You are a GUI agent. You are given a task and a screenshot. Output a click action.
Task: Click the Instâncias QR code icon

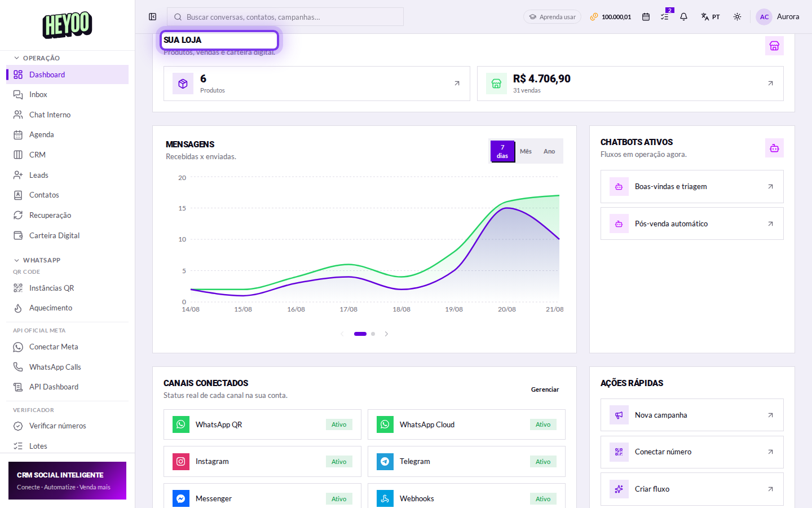(18, 288)
